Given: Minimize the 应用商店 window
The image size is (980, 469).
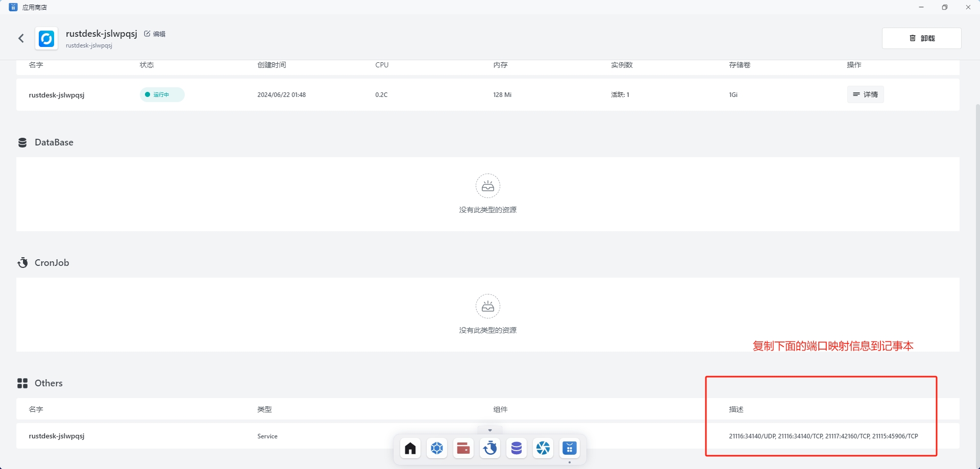Looking at the screenshot, I should [921, 7].
